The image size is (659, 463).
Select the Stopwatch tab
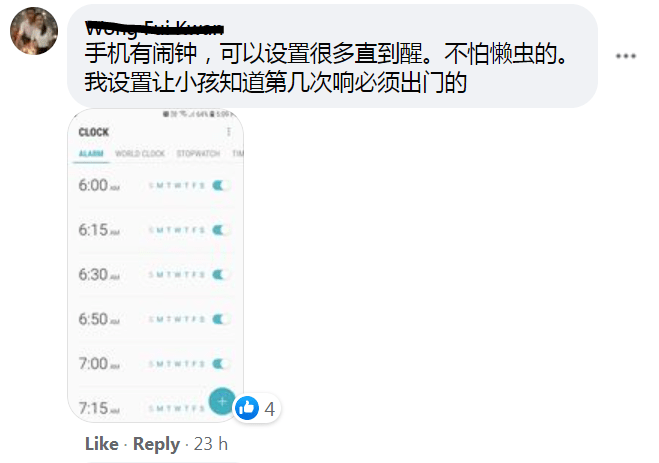click(x=198, y=153)
